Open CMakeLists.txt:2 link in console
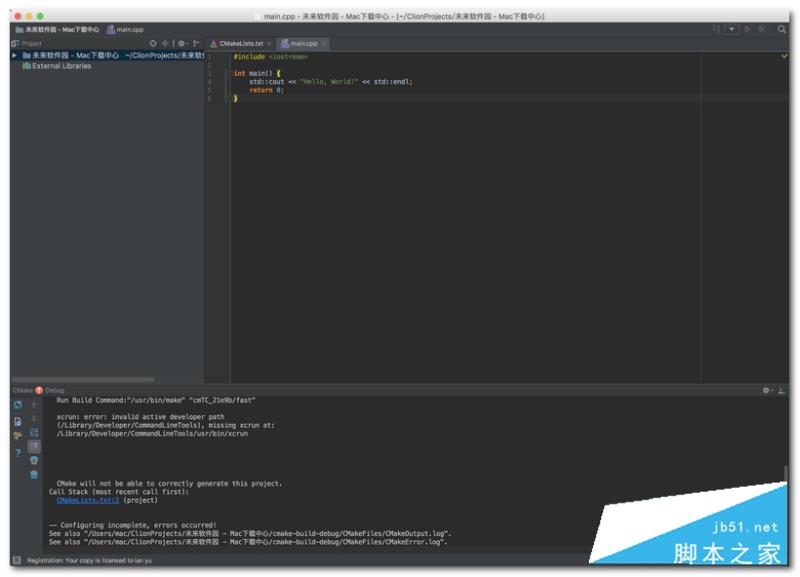Viewport: 800px width, 577px height. tap(88, 500)
